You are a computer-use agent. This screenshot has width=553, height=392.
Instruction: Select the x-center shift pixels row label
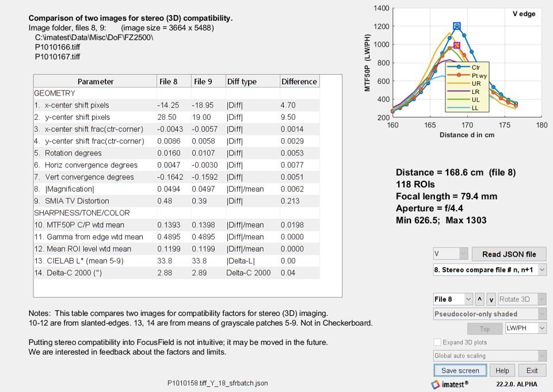pos(71,105)
